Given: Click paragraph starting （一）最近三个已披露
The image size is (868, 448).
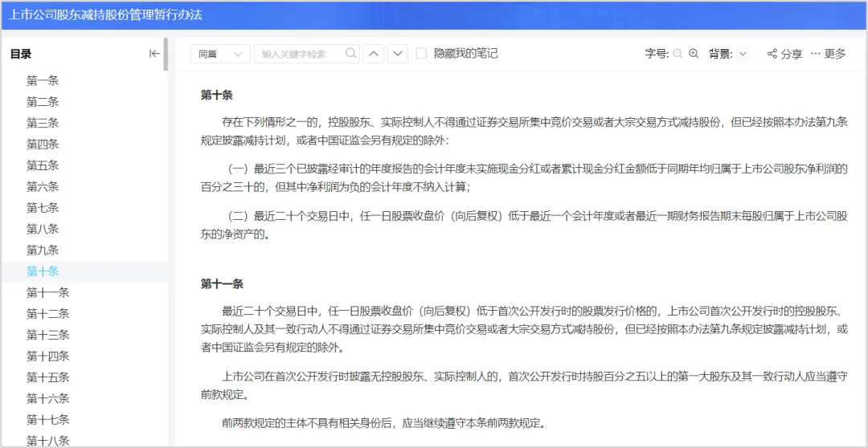Looking at the screenshot, I should click(x=524, y=178).
